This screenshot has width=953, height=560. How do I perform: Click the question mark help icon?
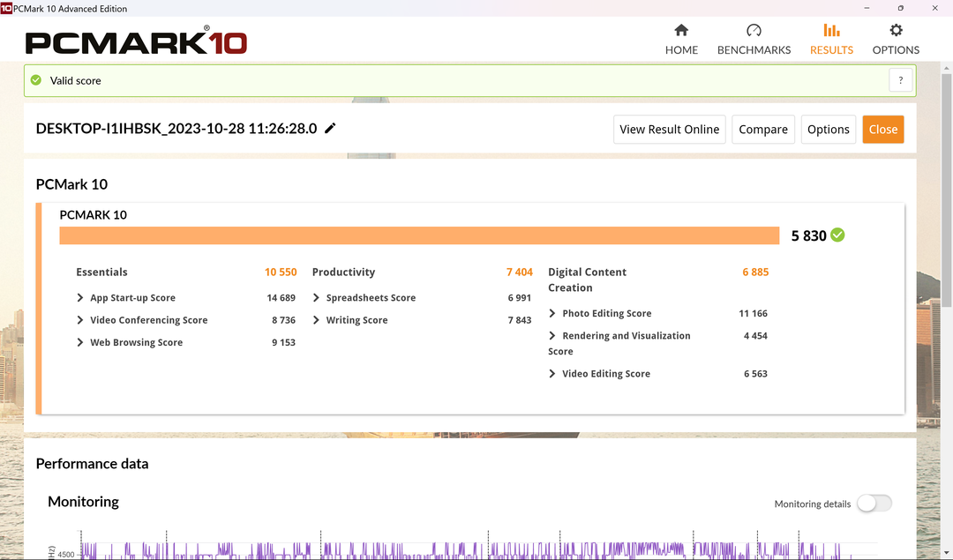(x=900, y=80)
